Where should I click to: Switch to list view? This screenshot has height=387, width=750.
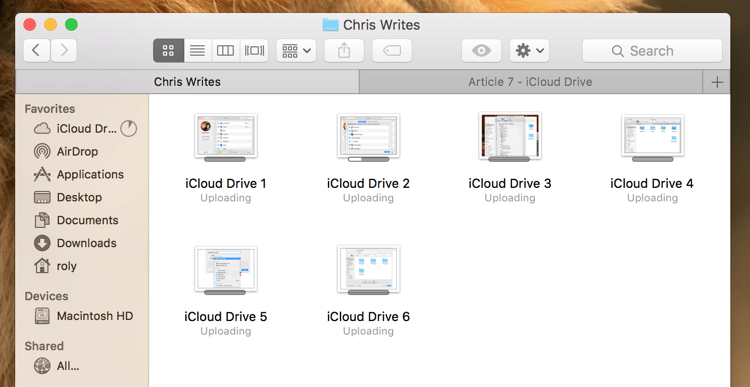(x=198, y=51)
